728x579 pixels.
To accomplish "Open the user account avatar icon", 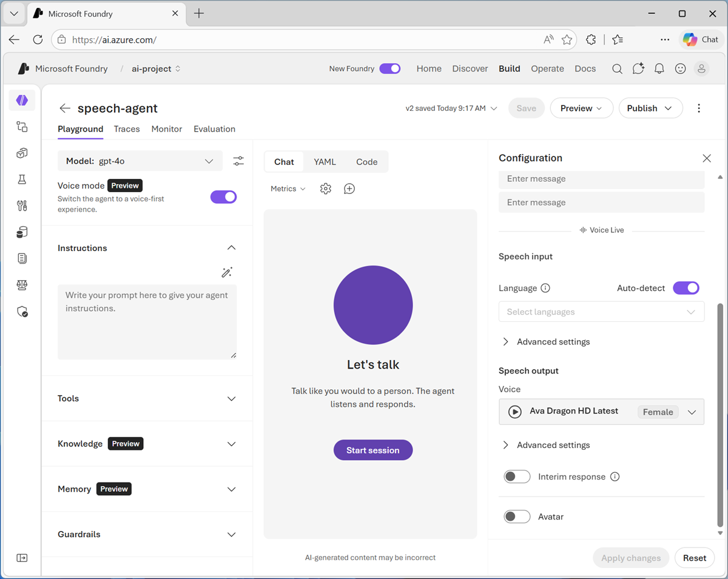I will tap(701, 69).
